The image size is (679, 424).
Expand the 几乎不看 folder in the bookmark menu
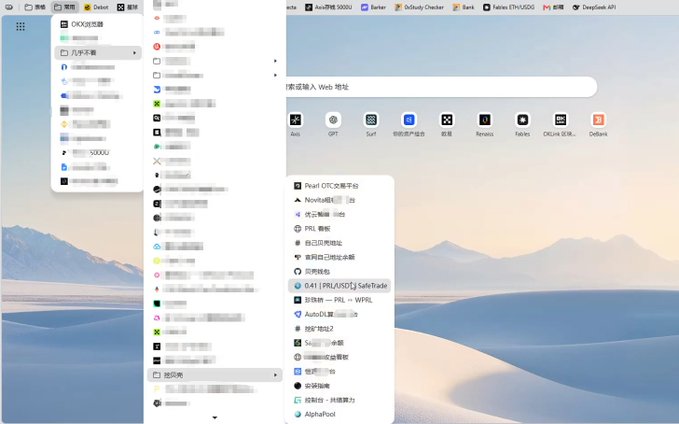point(98,53)
